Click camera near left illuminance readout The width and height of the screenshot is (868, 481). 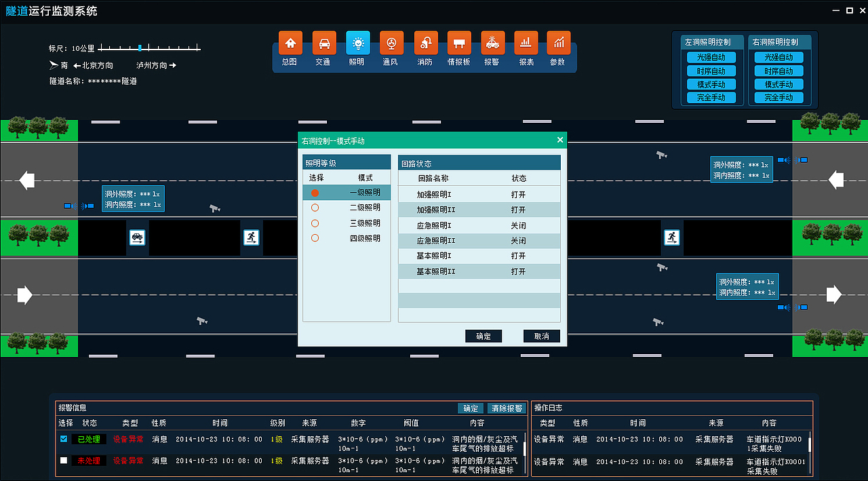tap(215, 208)
